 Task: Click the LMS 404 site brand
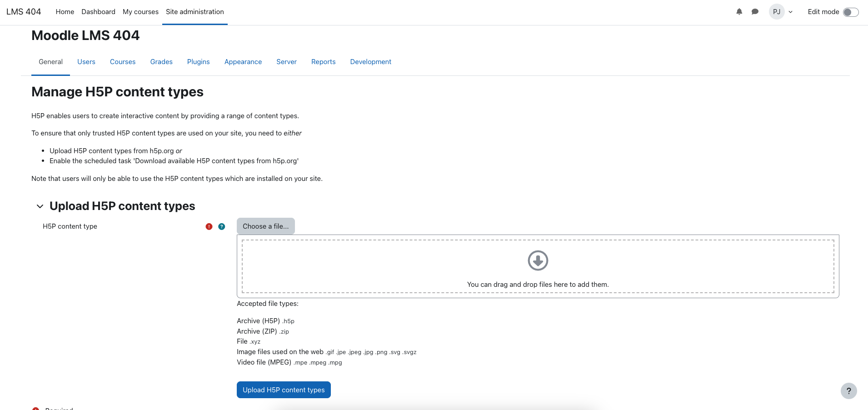(24, 12)
